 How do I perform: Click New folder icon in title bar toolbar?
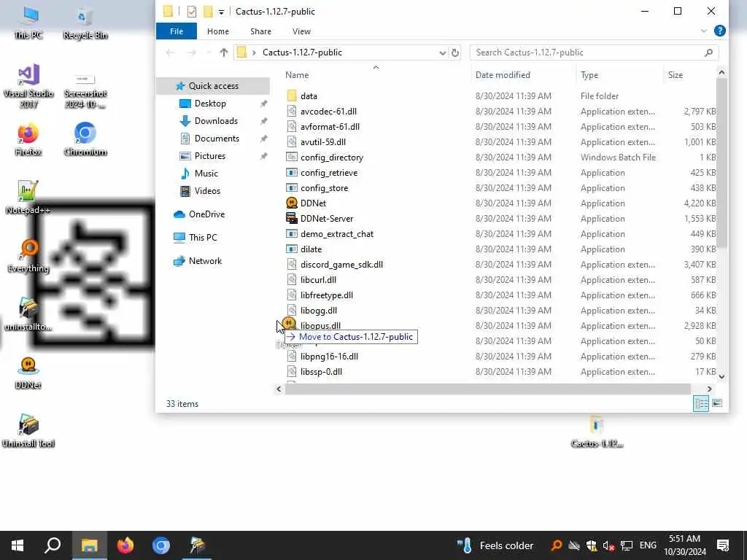click(x=208, y=12)
